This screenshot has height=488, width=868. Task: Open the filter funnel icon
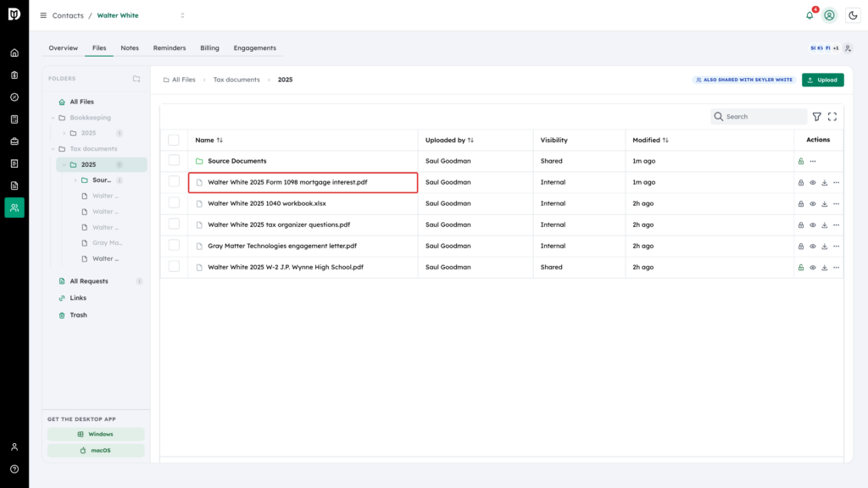pyautogui.click(x=816, y=117)
